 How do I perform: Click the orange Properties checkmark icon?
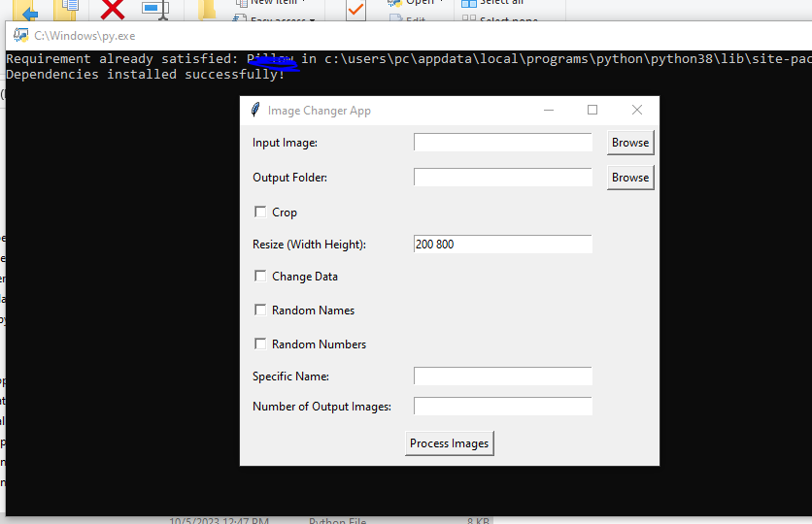(355, 10)
